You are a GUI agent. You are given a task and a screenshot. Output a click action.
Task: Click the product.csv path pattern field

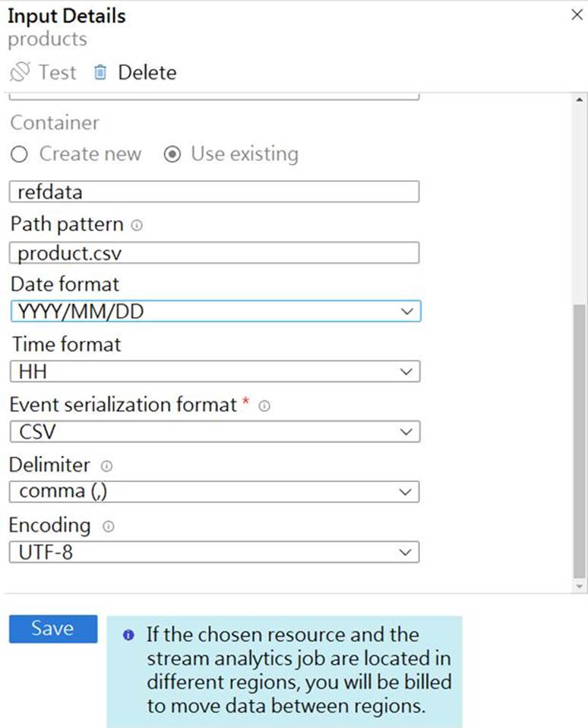click(215, 252)
